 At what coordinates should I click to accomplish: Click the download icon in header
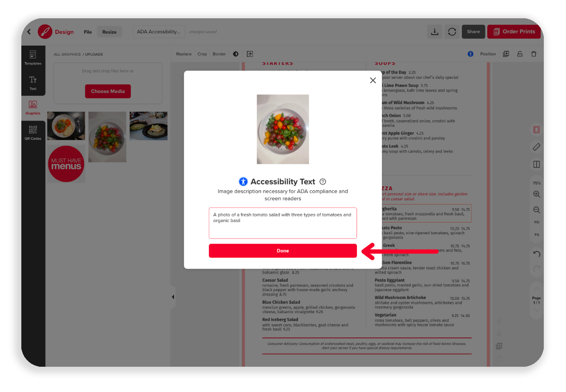coord(435,31)
